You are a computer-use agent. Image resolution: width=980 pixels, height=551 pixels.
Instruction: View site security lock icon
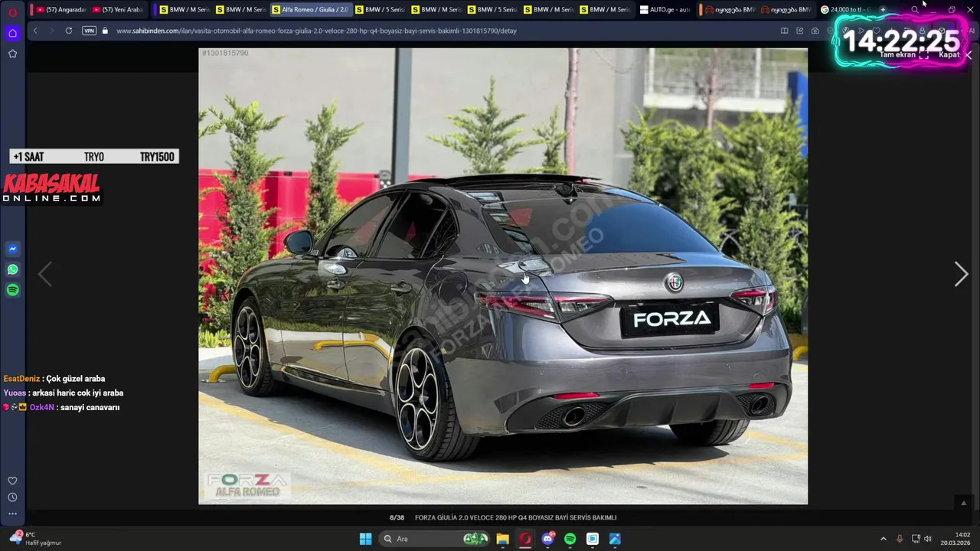click(106, 31)
